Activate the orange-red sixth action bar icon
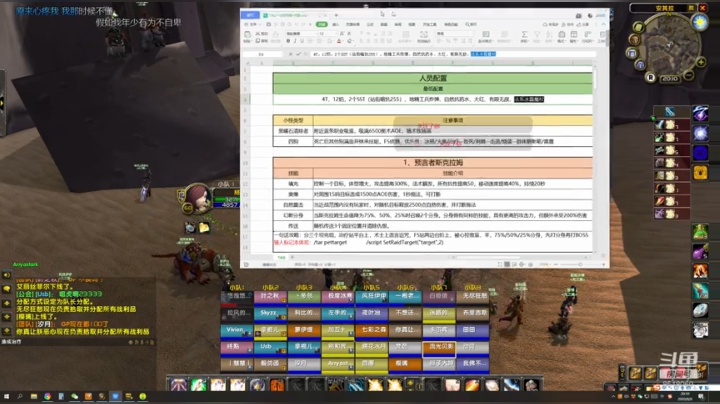This screenshot has width=720, height=404. coord(277,385)
